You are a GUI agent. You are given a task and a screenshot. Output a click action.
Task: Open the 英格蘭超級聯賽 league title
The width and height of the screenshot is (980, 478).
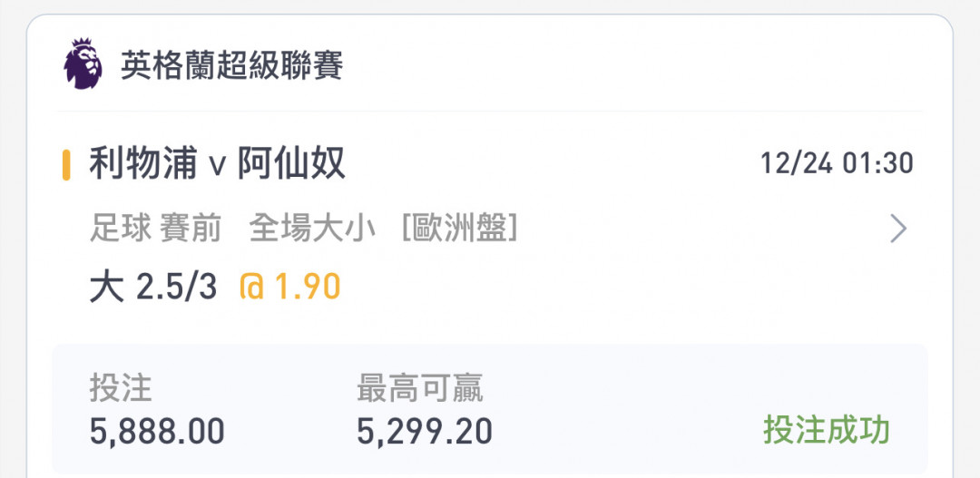tap(231, 65)
